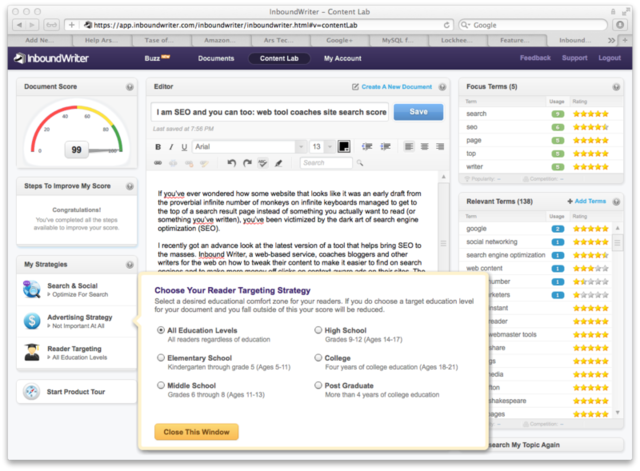Viewport: 640px width, 471px height.
Task: Click the Feedback link
Action: 535,58
